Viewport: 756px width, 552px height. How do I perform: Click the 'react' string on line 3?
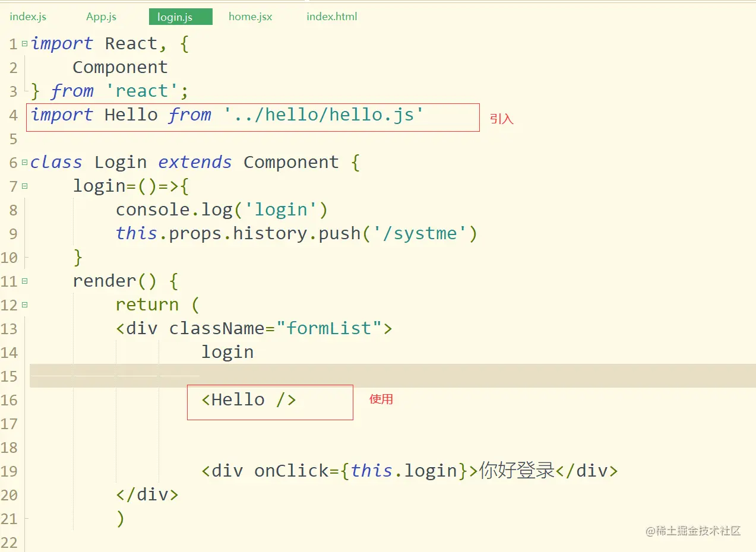click(141, 91)
